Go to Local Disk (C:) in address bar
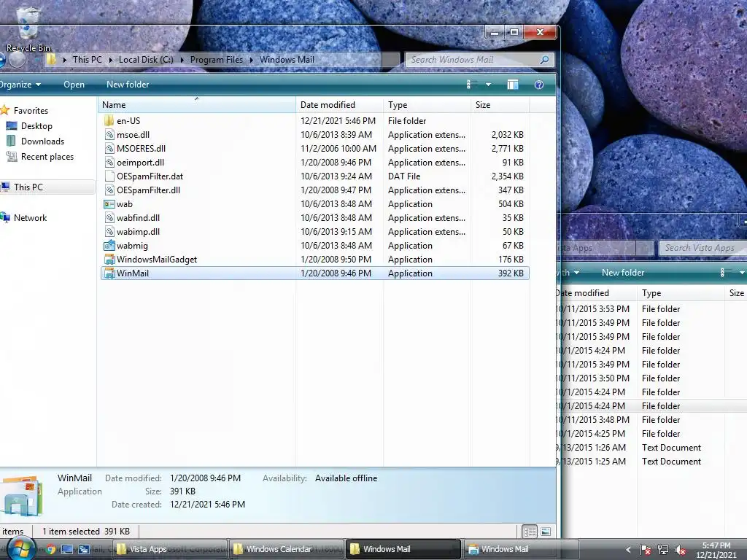Image resolution: width=747 pixels, height=560 pixels. point(146,60)
